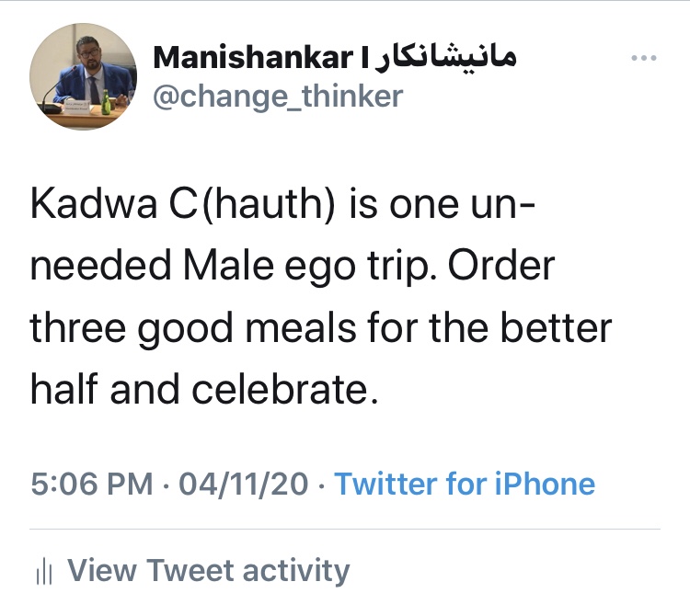
Task: Click the display name Manishankar I
Action: pyautogui.click(x=259, y=57)
